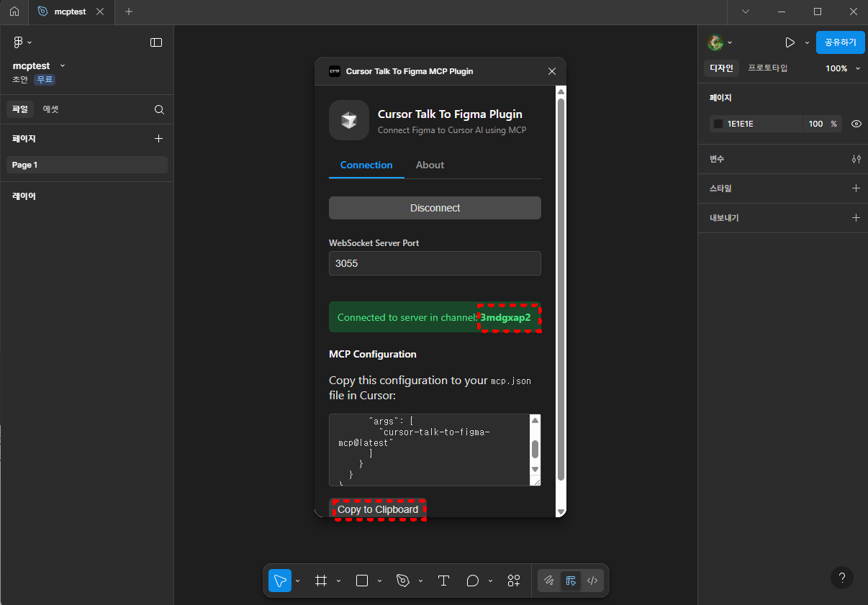
Task: Open the Figma main menu icon
Action: 19,42
